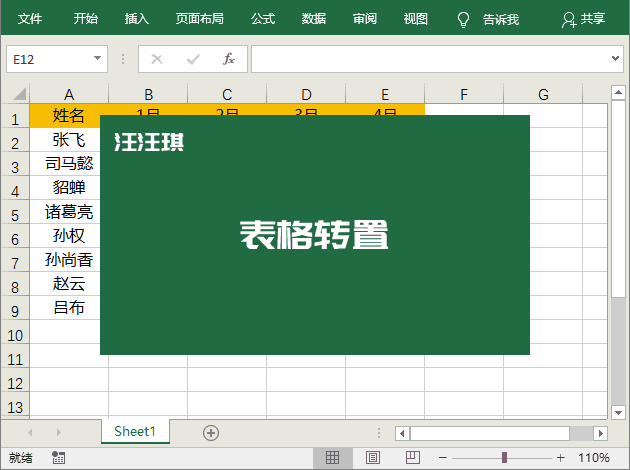Click the 共享 share button
The height and width of the screenshot is (470, 630).
[583, 19]
